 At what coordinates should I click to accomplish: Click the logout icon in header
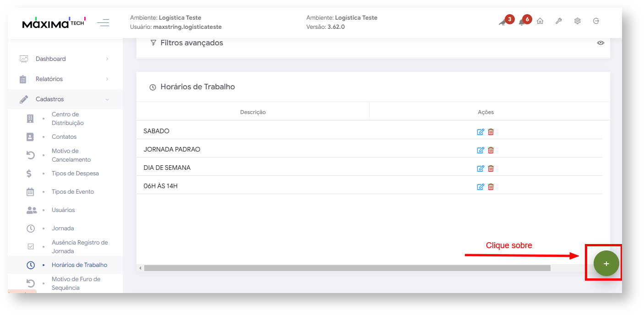[x=596, y=21]
